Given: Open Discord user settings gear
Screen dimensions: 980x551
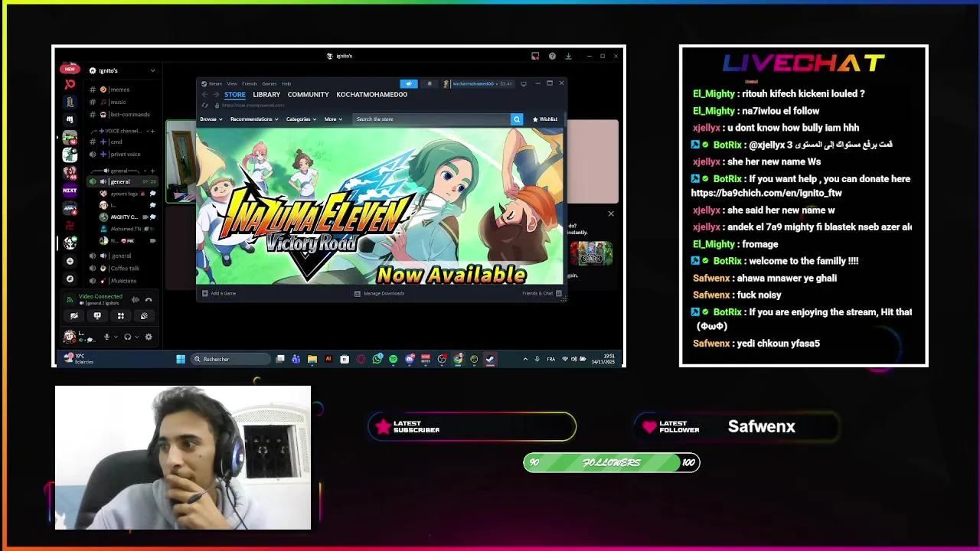Looking at the screenshot, I should 149,337.
